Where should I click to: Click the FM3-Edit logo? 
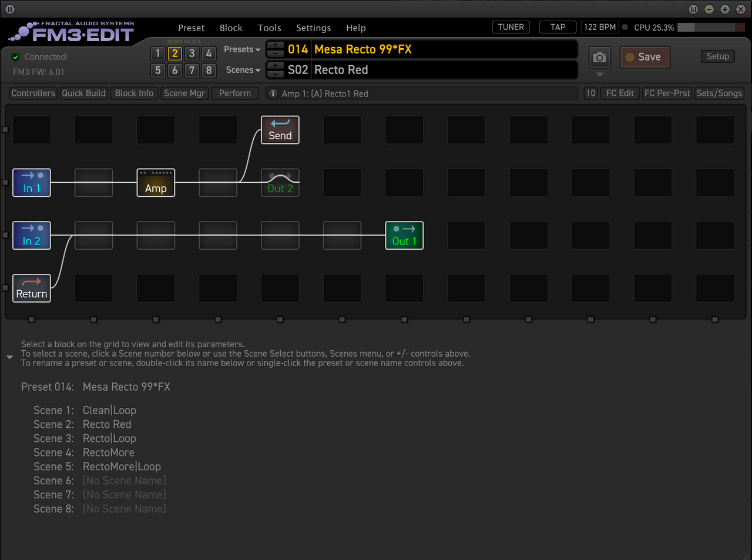tap(72, 32)
